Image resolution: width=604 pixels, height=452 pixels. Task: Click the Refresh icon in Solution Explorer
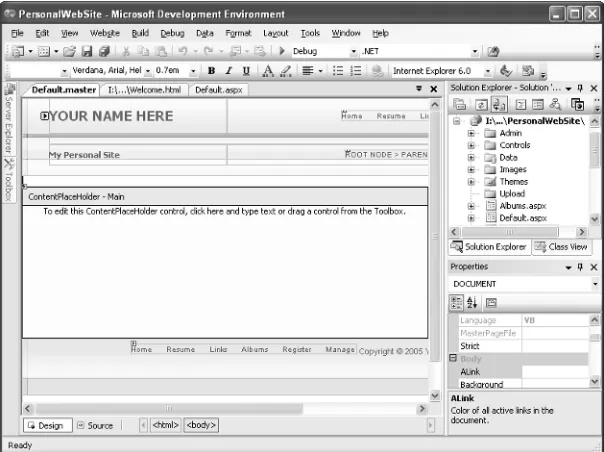(x=481, y=104)
